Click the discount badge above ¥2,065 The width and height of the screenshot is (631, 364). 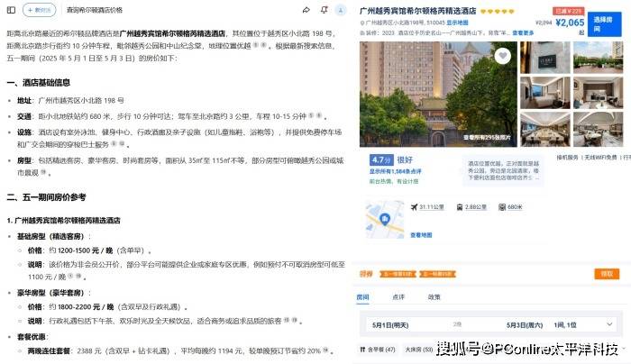(568, 11)
